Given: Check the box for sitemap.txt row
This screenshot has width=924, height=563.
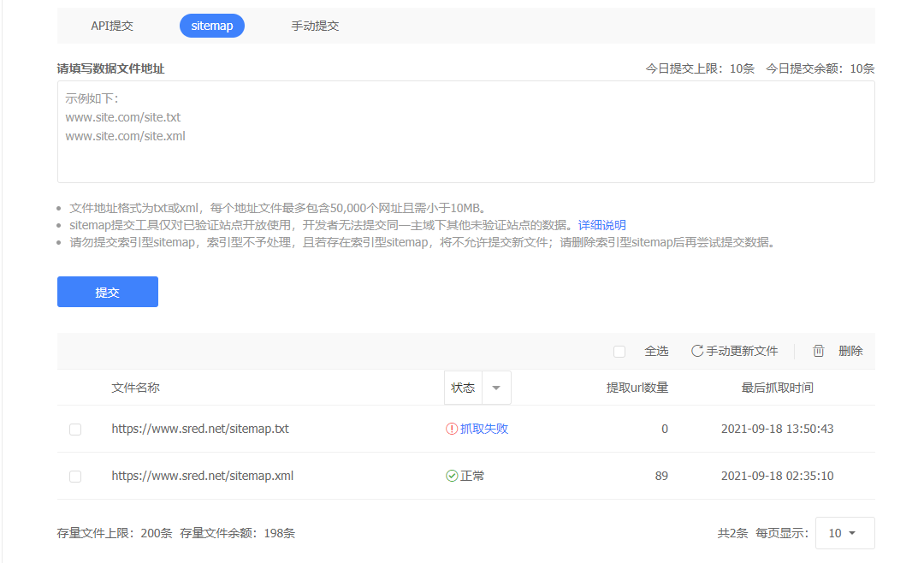Looking at the screenshot, I should click(75, 430).
